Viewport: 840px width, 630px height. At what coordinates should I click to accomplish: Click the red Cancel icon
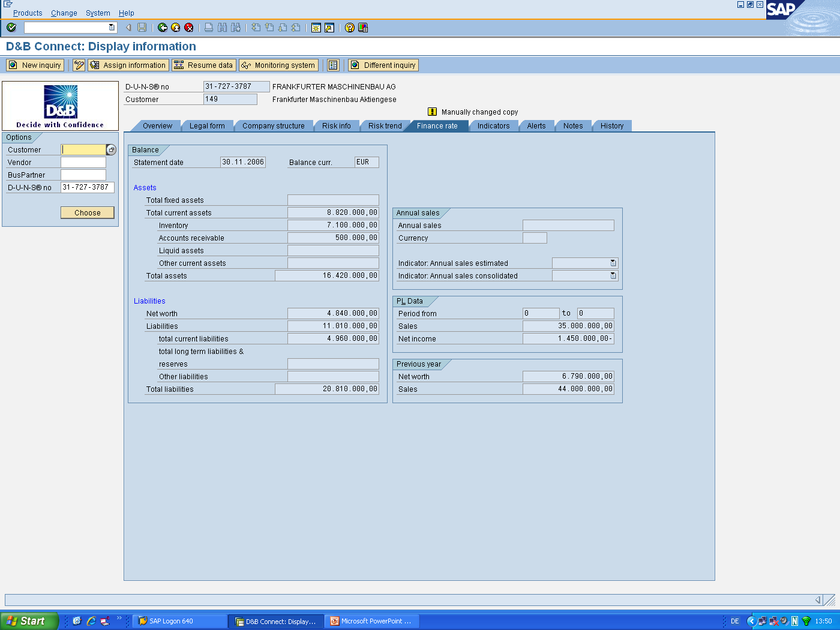[x=189, y=28]
